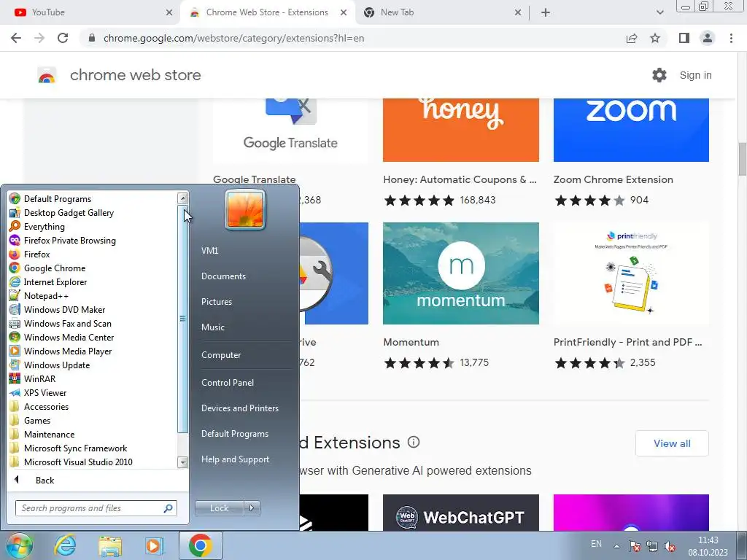Open Chrome tab search dropdown arrow

point(659,12)
